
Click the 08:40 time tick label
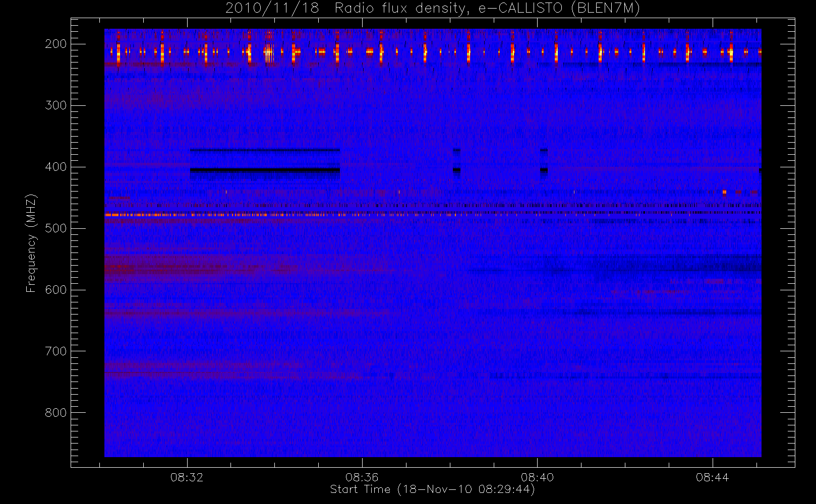click(x=537, y=477)
